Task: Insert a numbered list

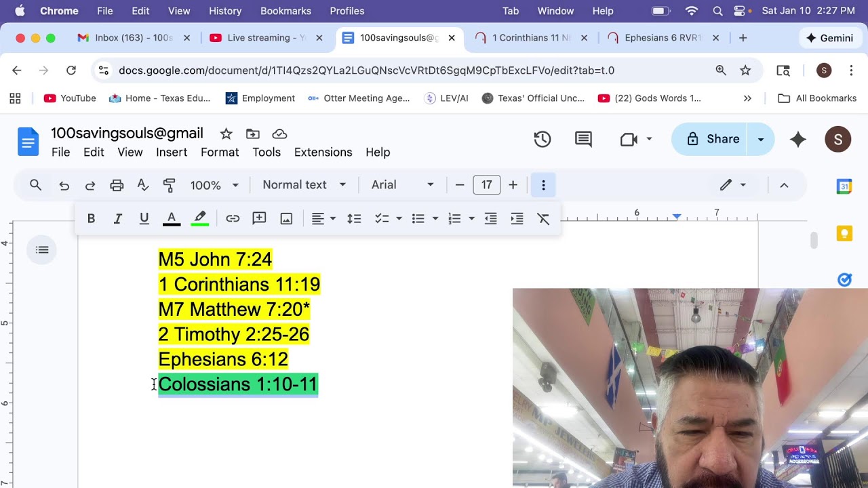Action: click(454, 218)
